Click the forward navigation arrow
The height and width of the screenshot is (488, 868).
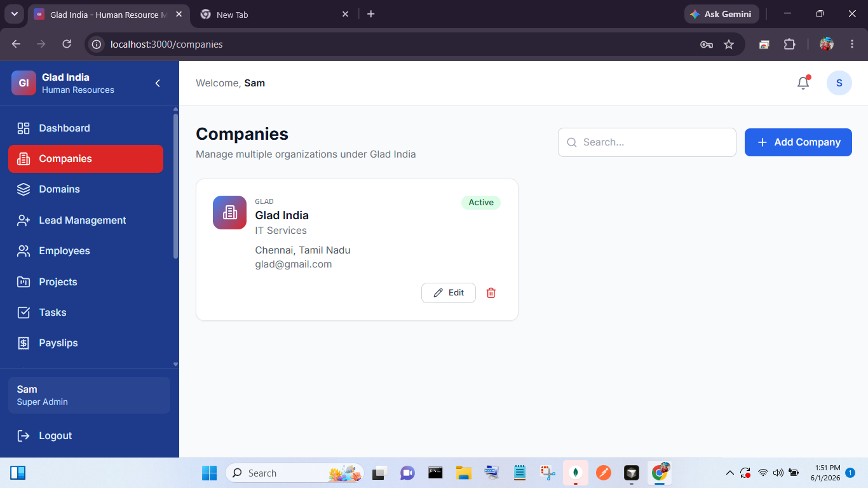(x=41, y=44)
